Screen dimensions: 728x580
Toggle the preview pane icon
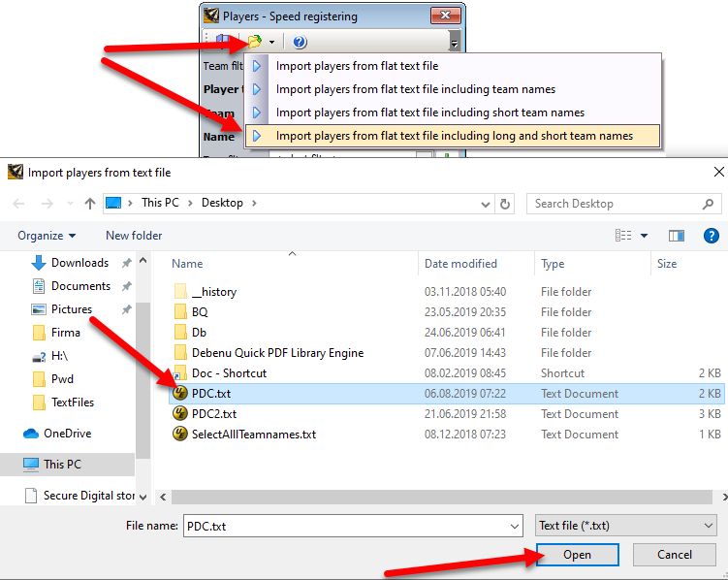click(x=677, y=236)
